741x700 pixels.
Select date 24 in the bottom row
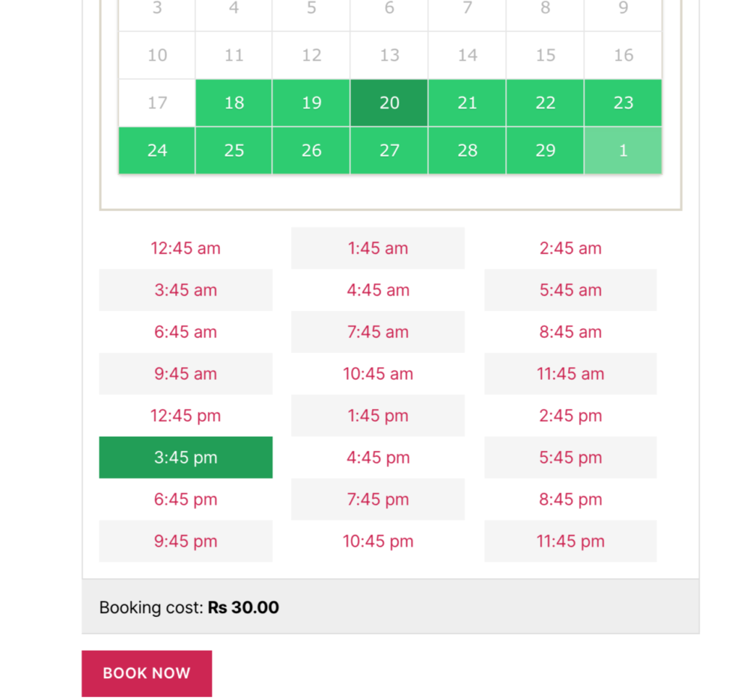click(x=156, y=150)
